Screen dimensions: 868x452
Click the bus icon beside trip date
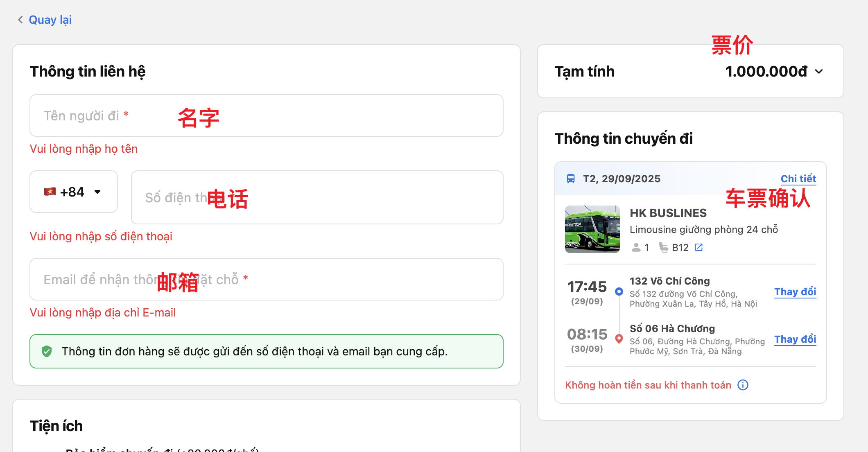[x=570, y=179]
